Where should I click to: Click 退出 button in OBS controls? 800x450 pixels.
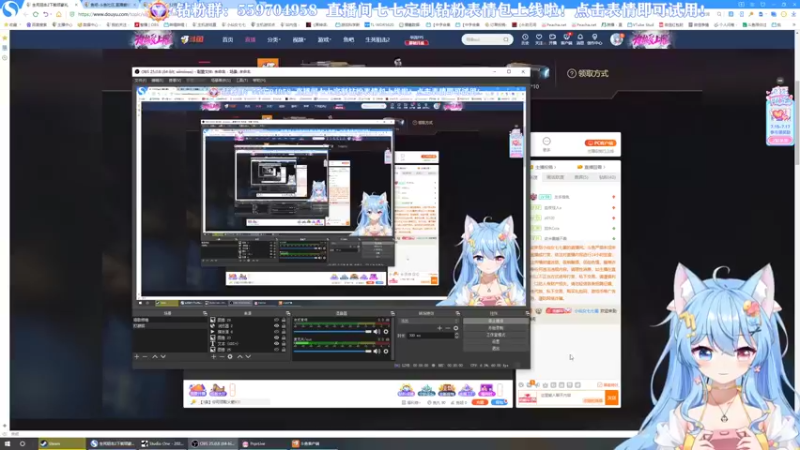pos(495,348)
